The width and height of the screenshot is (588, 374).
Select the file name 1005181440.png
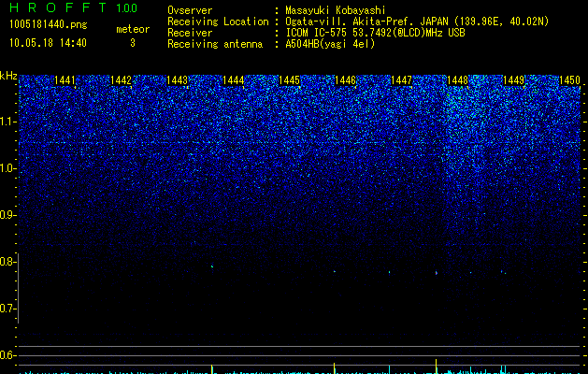pos(49,25)
